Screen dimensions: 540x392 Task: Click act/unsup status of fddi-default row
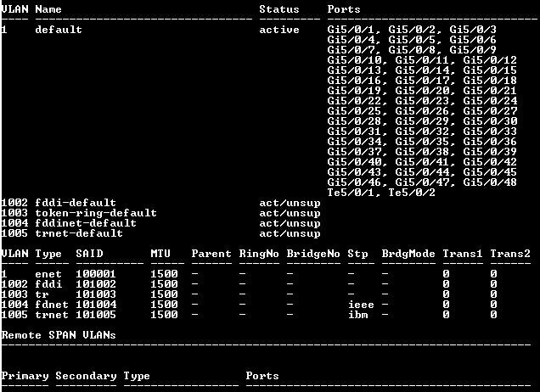[x=290, y=203]
